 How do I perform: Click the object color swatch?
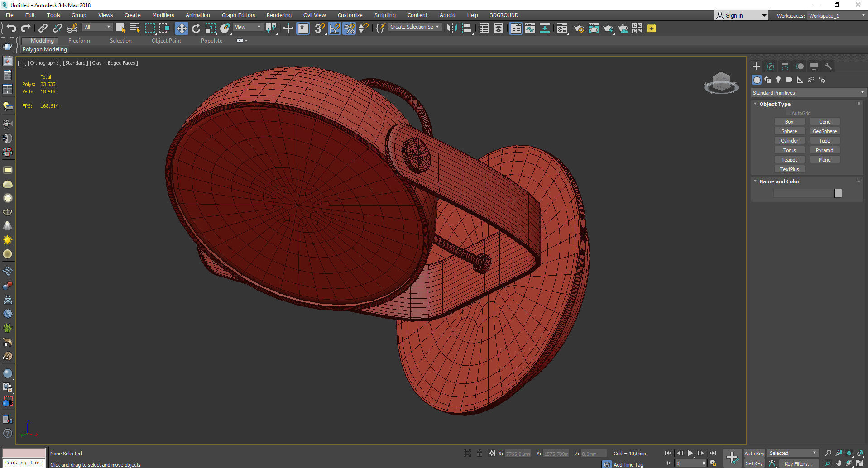(838, 193)
